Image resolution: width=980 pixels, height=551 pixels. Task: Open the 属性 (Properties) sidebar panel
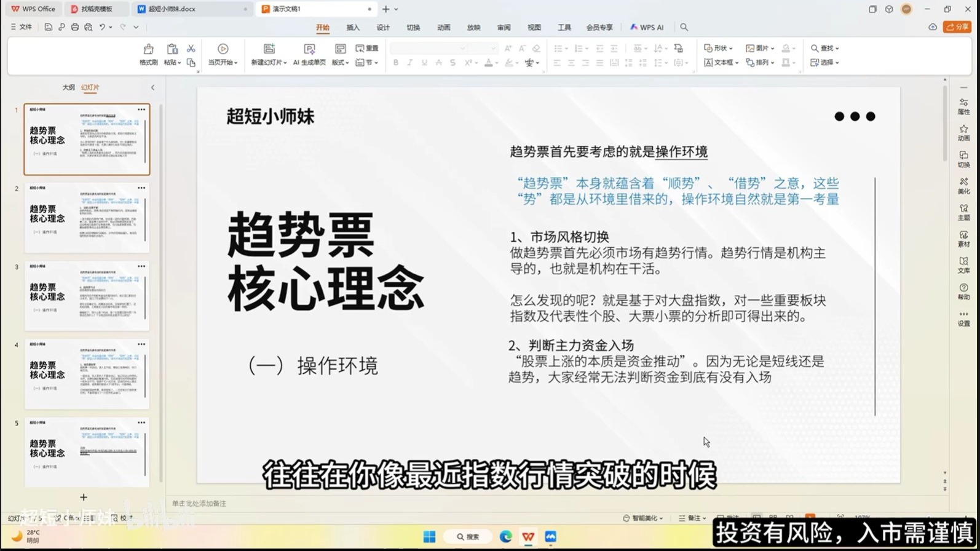(963, 106)
